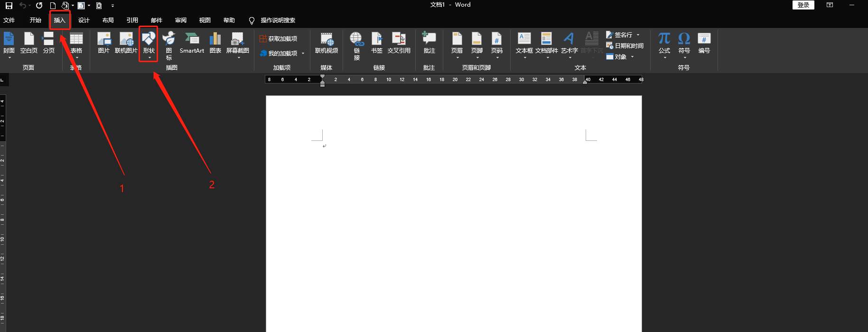Switch to the Home (开始) tab
Image resolution: width=868 pixels, height=332 pixels.
point(36,20)
